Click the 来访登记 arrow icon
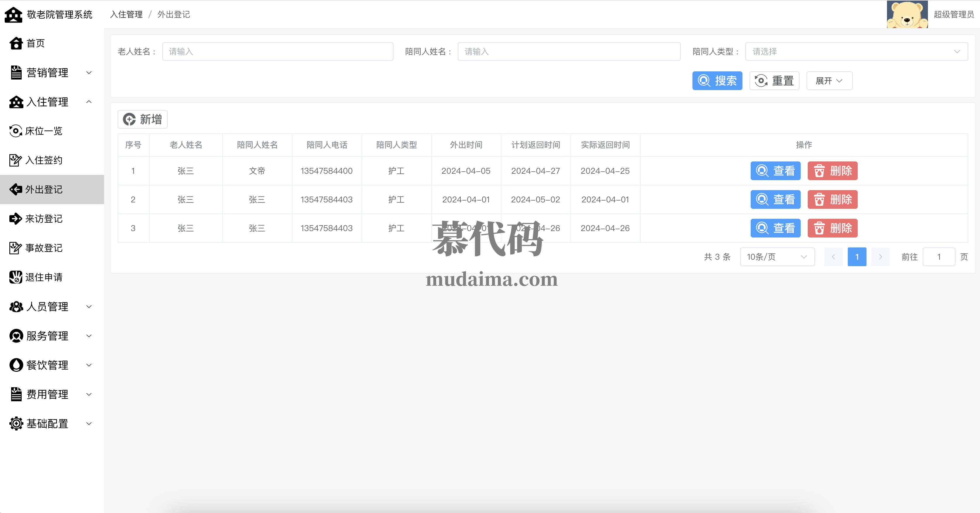The width and height of the screenshot is (980, 513). pos(16,219)
